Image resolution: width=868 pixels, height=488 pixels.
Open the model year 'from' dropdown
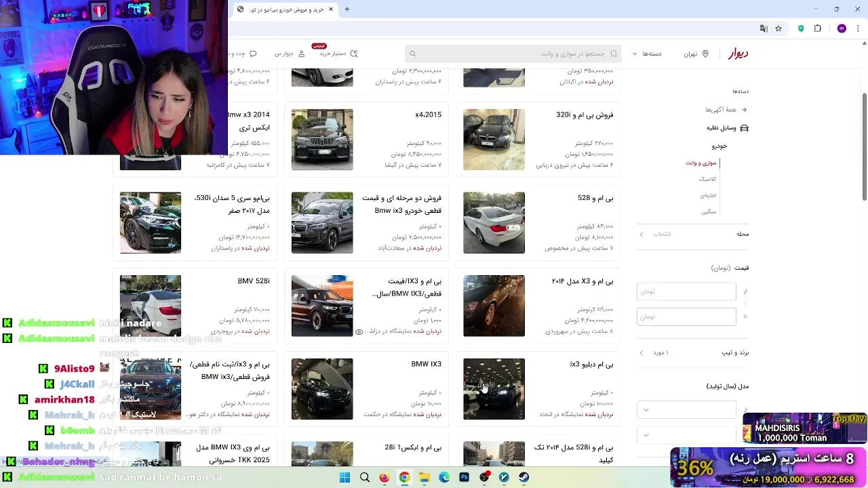pyautogui.click(x=686, y=409)
